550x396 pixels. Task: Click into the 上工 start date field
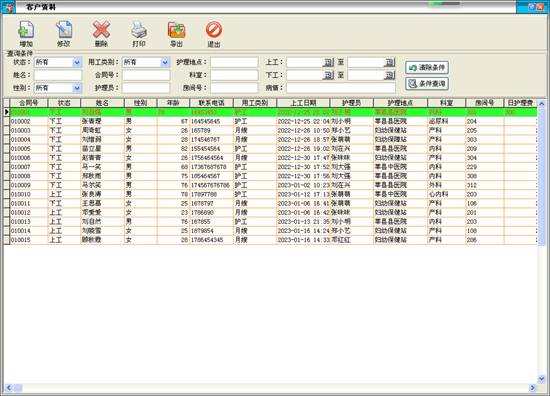[x=305, y=62]
